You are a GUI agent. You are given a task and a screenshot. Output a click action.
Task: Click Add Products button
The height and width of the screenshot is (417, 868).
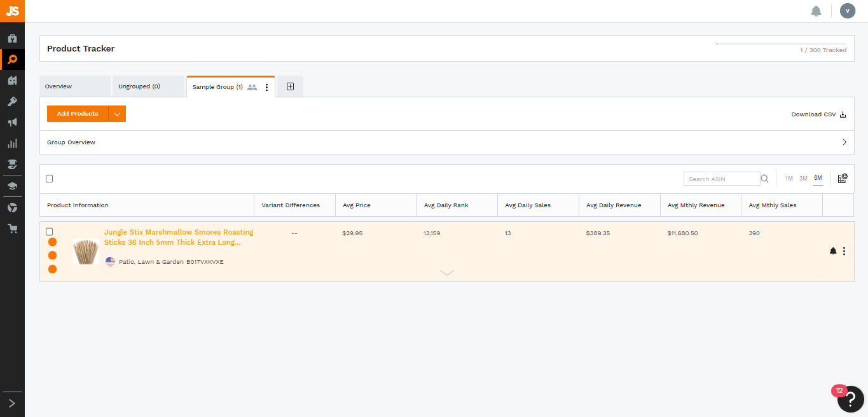tap(78, 114)
